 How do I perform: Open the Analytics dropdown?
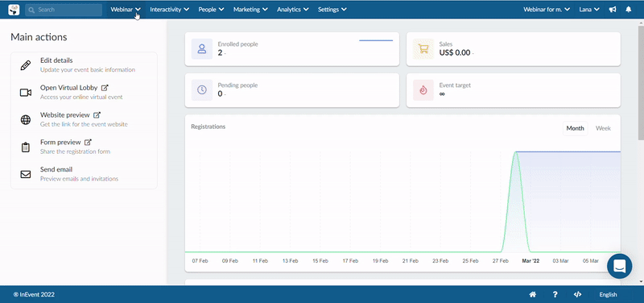[292, 10]
